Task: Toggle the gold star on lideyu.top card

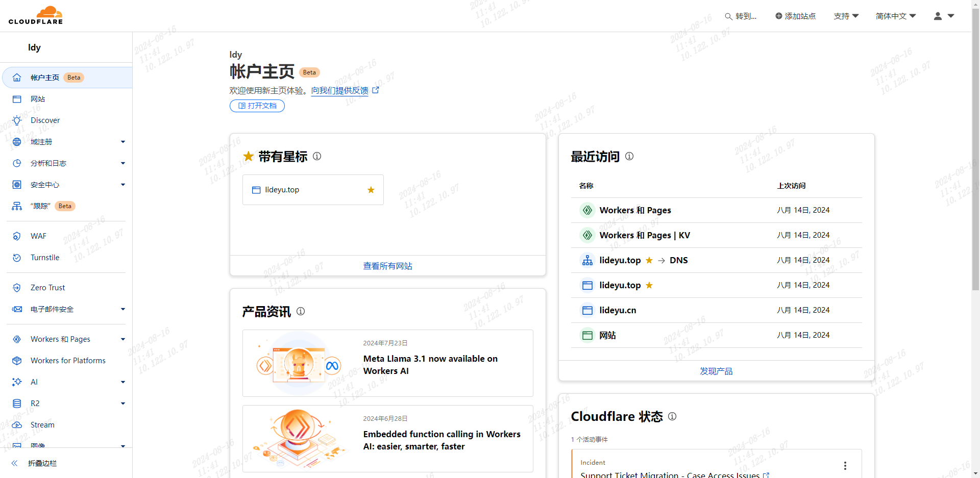Action: tap(371, 190)
